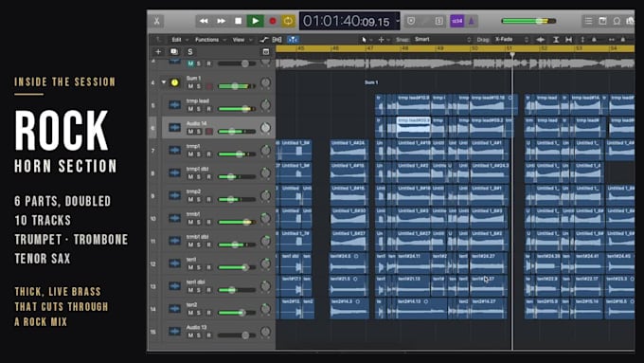
Task: Solo the trmp2 track
Action: (199, 199)
